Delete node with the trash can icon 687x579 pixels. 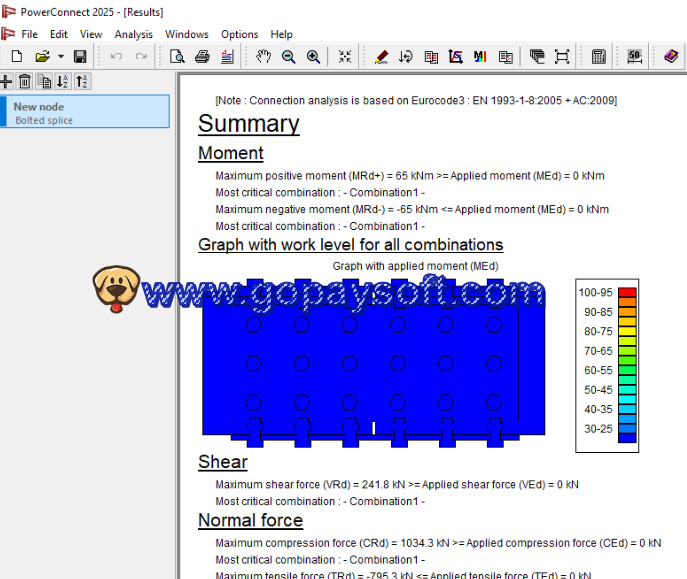(25, 81)
